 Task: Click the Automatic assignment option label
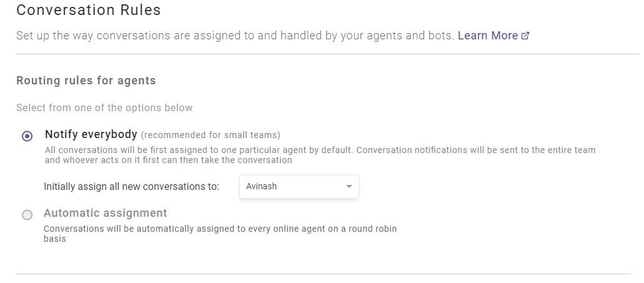[x=106, y=213]
